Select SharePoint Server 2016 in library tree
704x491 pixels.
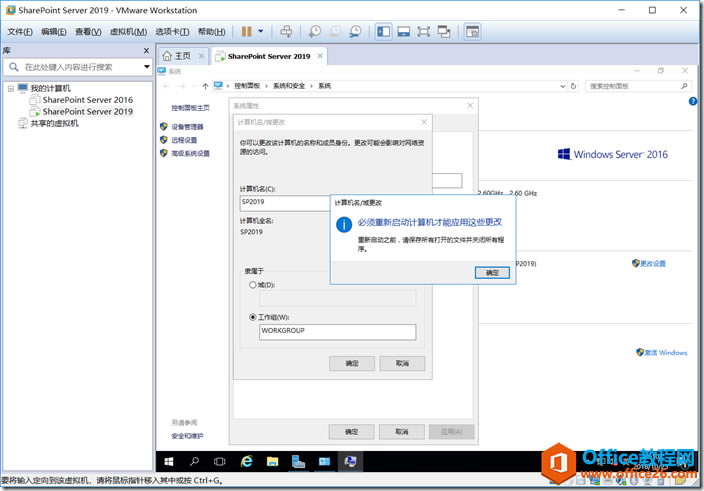87,100
